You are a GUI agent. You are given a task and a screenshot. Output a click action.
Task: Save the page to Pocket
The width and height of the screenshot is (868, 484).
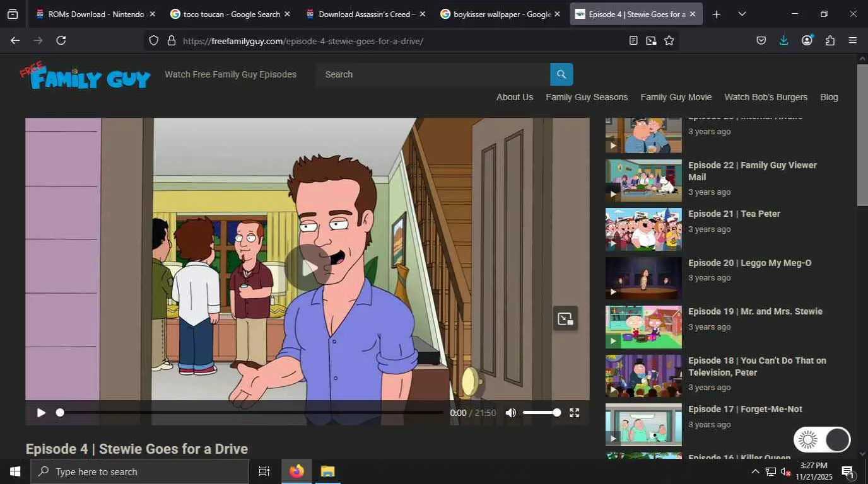(x=761, y=40)
